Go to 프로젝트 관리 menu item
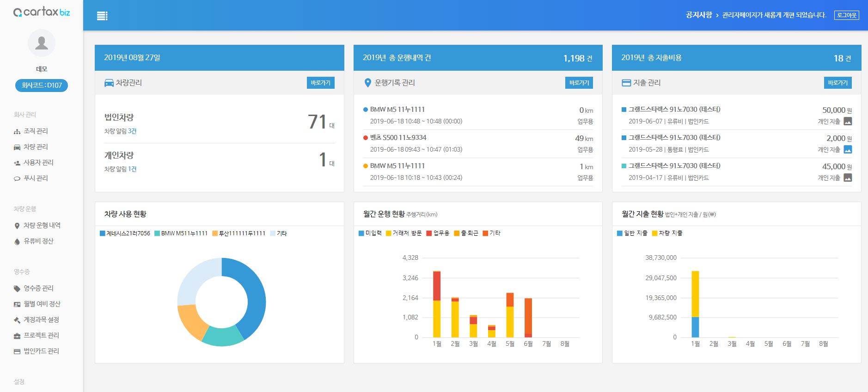Image resolution: width=868 pixels, height=392 pixels. point(41,336)
